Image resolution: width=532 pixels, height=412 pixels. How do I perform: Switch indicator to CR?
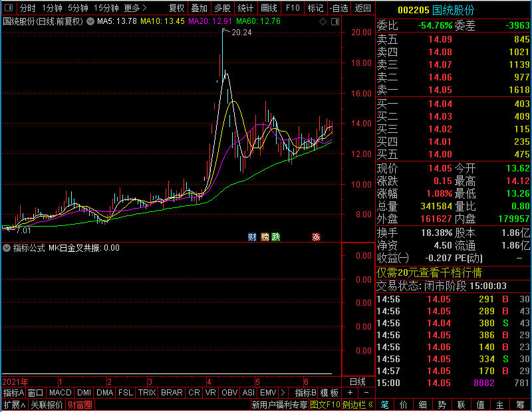pyautogui.click(x=194, y=393)
